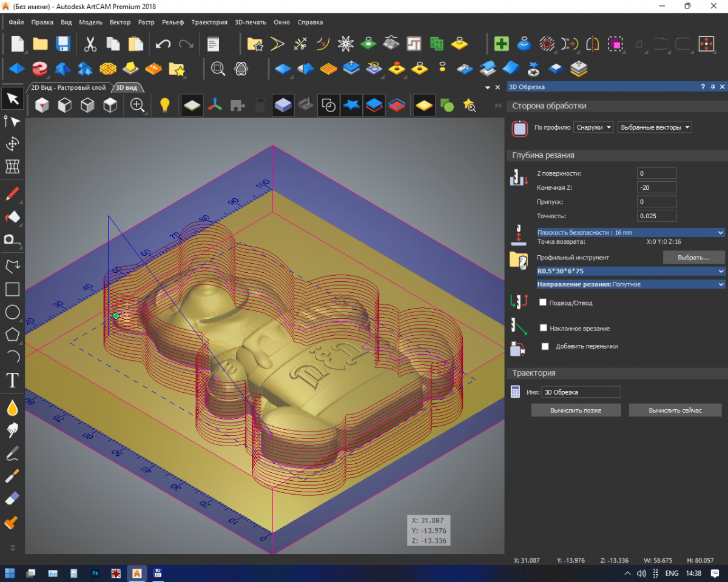This screenshot has height=582, width=728.
Task: Enable the Подвод/Отвод checkbox
Action: [543, 303]
